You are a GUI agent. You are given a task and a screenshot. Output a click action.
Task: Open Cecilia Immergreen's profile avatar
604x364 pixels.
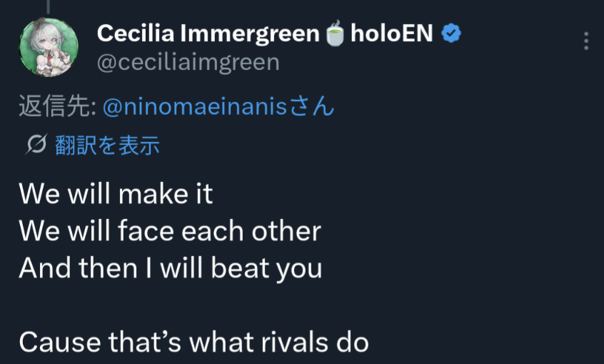[x=49, y=47]
